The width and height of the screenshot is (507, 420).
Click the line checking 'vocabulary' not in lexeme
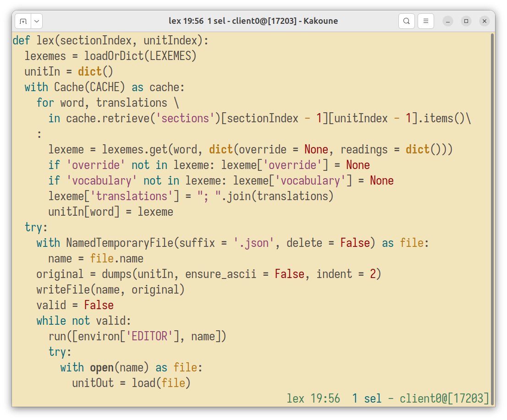pyautogui.click(x=221, y=180)
